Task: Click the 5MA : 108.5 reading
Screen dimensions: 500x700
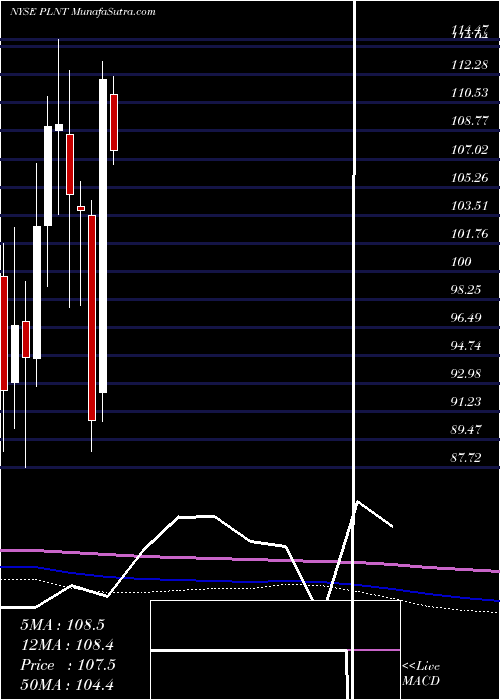Action: click(x=62, y=625)
